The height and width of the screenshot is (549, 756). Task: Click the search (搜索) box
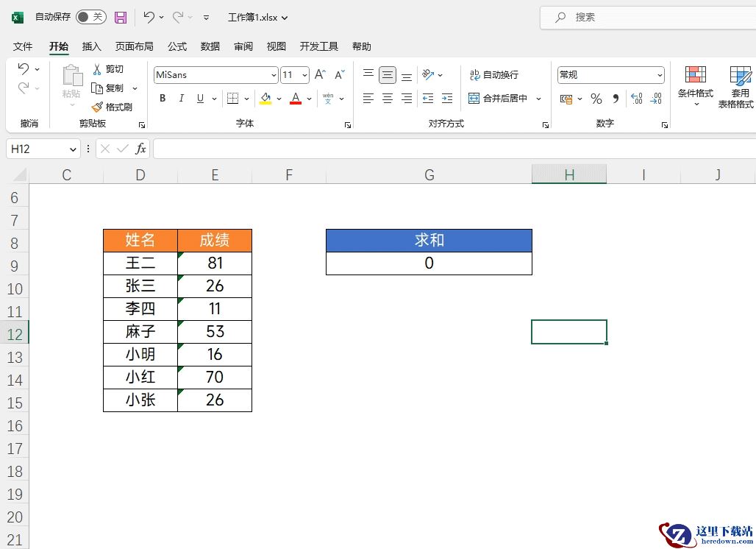click(648, 18)
